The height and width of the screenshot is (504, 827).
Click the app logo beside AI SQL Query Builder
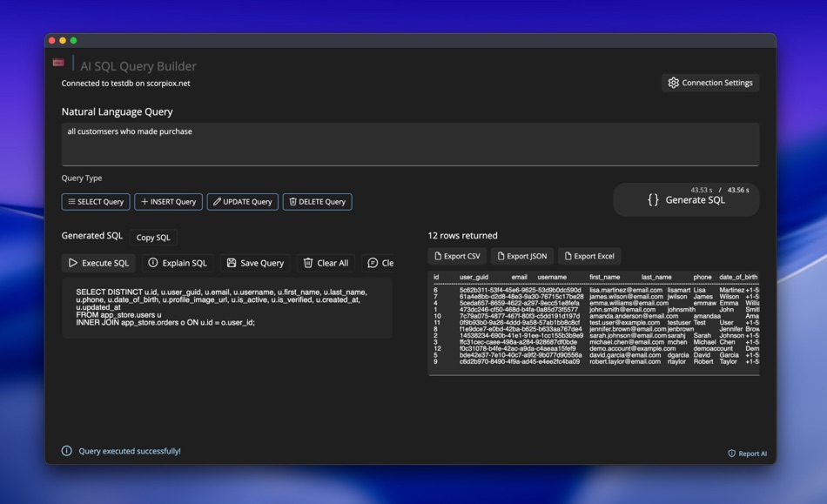(x=58, y=63)
